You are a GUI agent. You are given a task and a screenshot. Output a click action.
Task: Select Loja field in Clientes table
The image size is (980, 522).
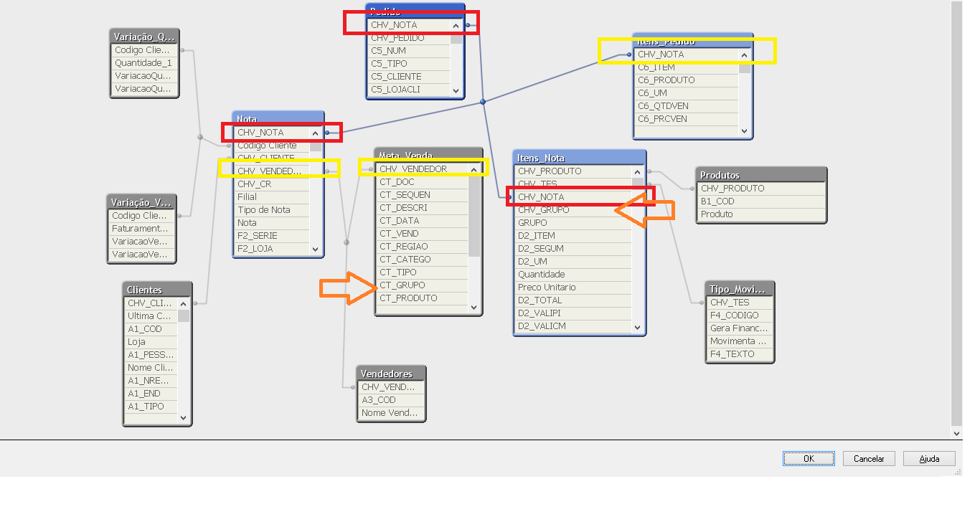pos(151,342)
